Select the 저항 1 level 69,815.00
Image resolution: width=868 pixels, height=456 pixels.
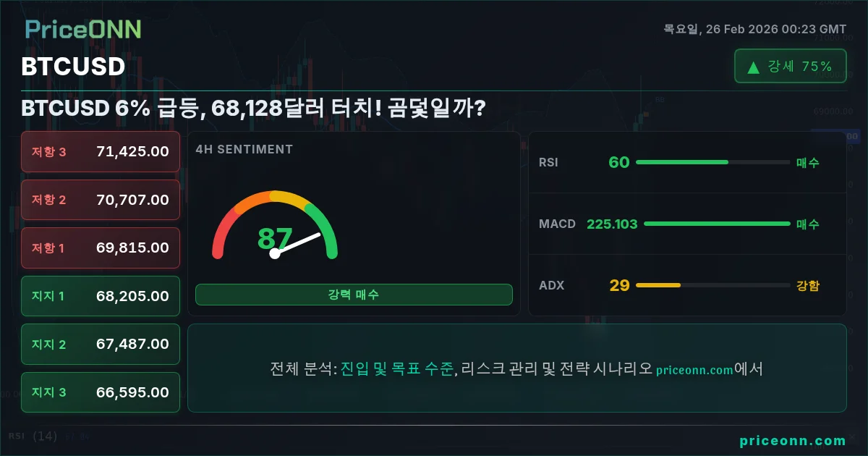101,248
